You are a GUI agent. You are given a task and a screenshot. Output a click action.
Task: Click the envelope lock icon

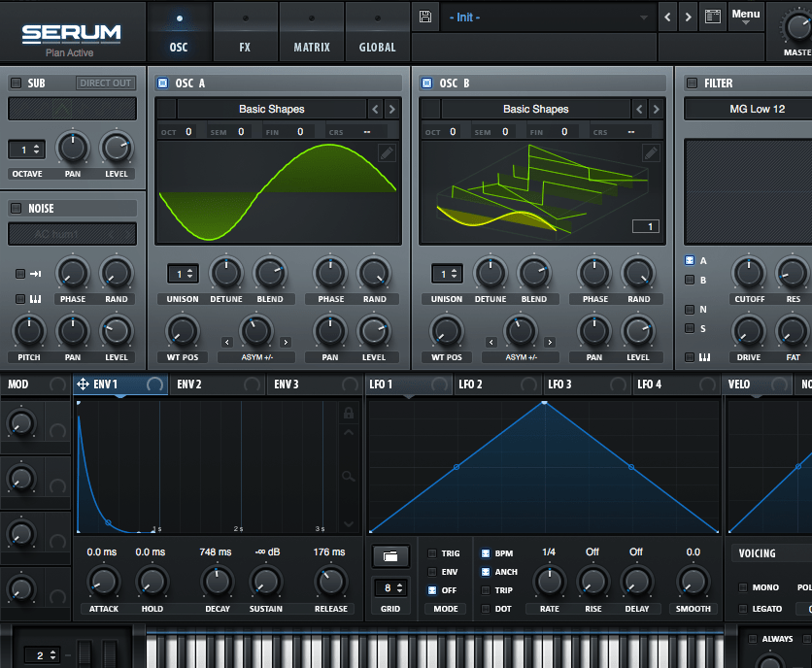[348, 414]
